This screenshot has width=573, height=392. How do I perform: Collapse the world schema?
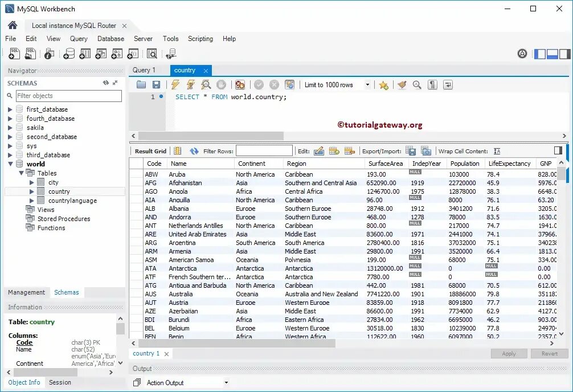10,164
